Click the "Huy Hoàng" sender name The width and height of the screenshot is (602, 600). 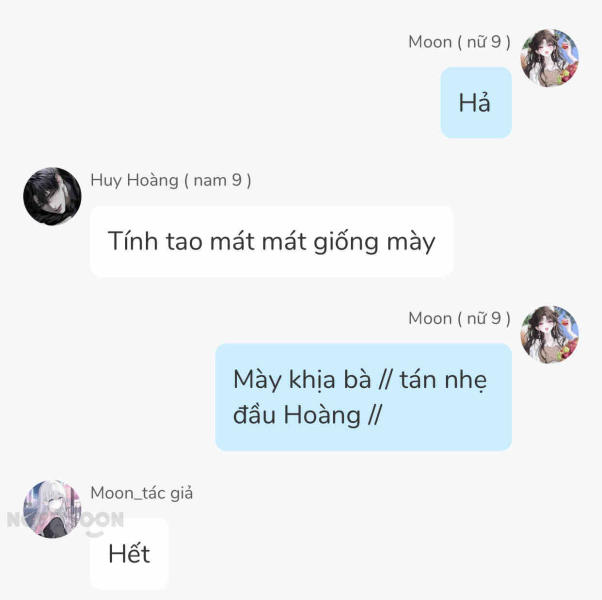point(134,180)
